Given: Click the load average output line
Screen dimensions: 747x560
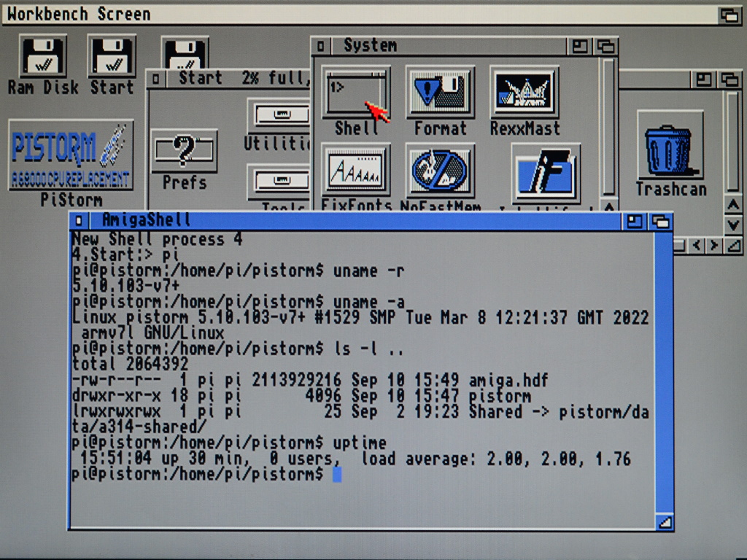Looking at the screenshot, I should (355, 459).
